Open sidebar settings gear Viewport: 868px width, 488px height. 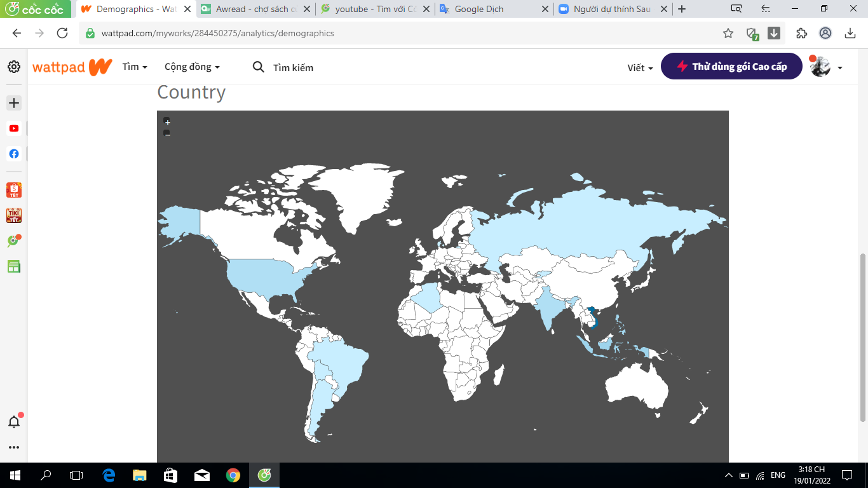coord(14,67)
